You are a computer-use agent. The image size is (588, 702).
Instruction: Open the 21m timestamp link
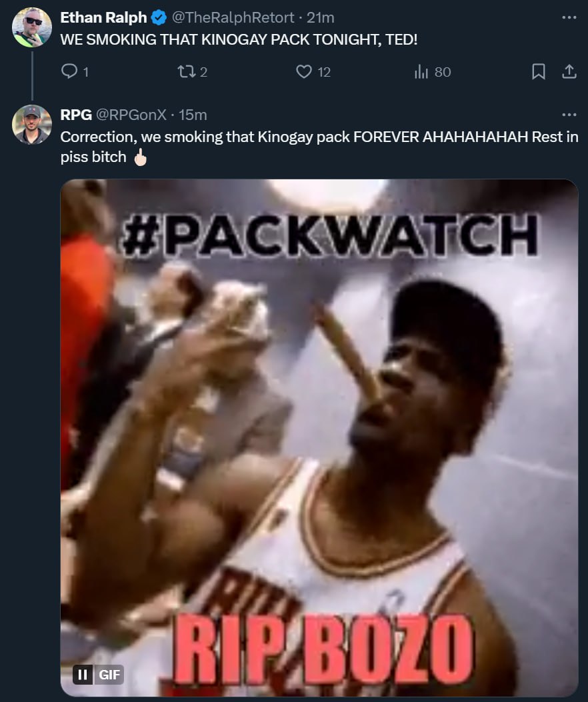[321, 17]
